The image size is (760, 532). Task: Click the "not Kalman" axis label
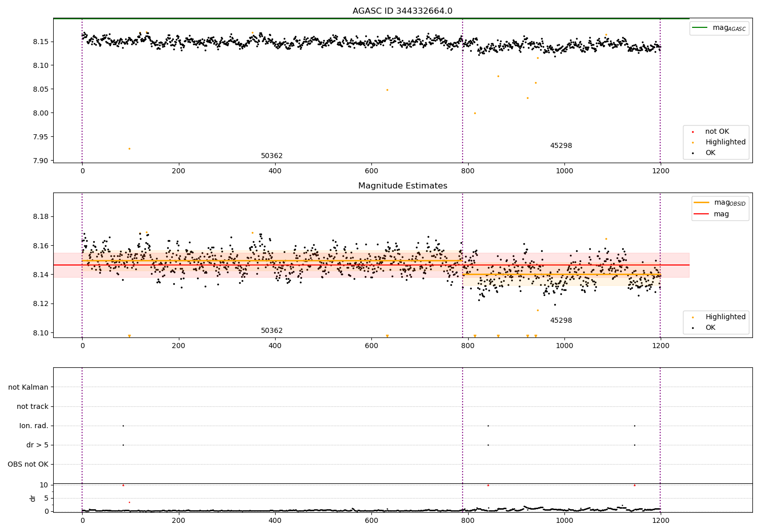click(28, 388)
